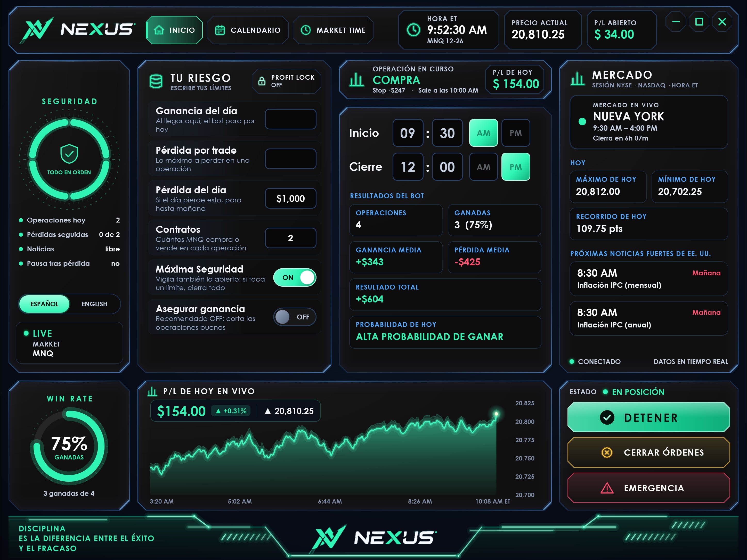Viewport: 747px width, 560px height.
Task: Switch language to English
Action: (x=94, y=304)
